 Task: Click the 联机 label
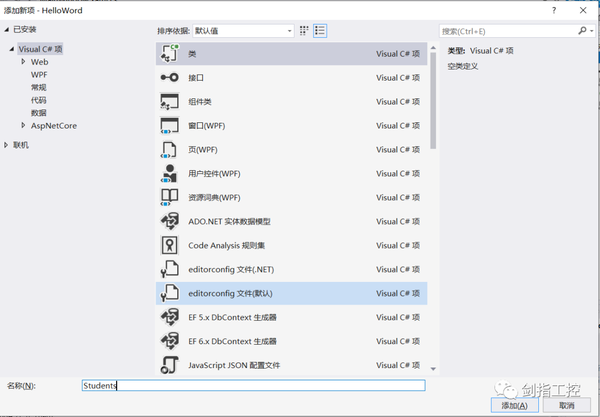[x=21, y=145]
